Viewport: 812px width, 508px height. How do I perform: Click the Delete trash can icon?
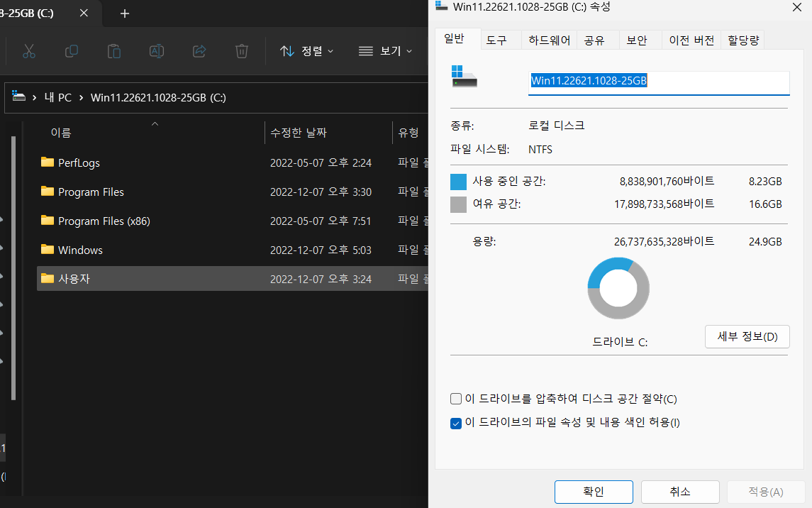click(241, 51)
